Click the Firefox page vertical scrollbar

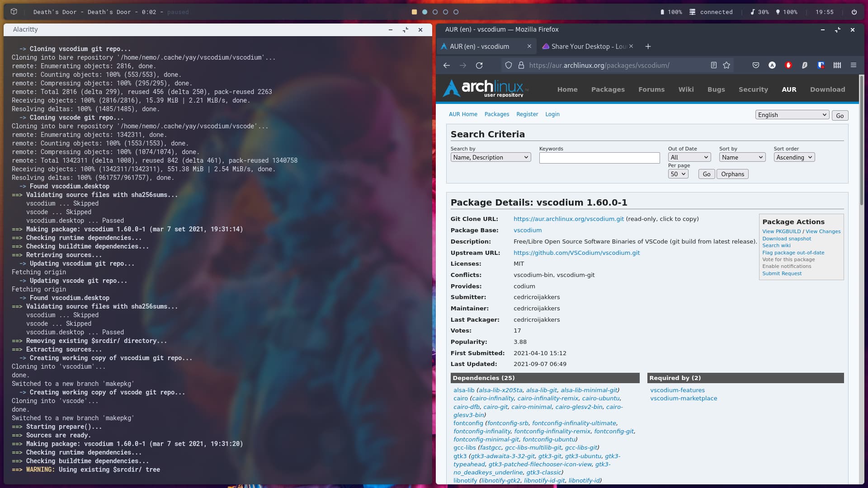tap(861, 140)
